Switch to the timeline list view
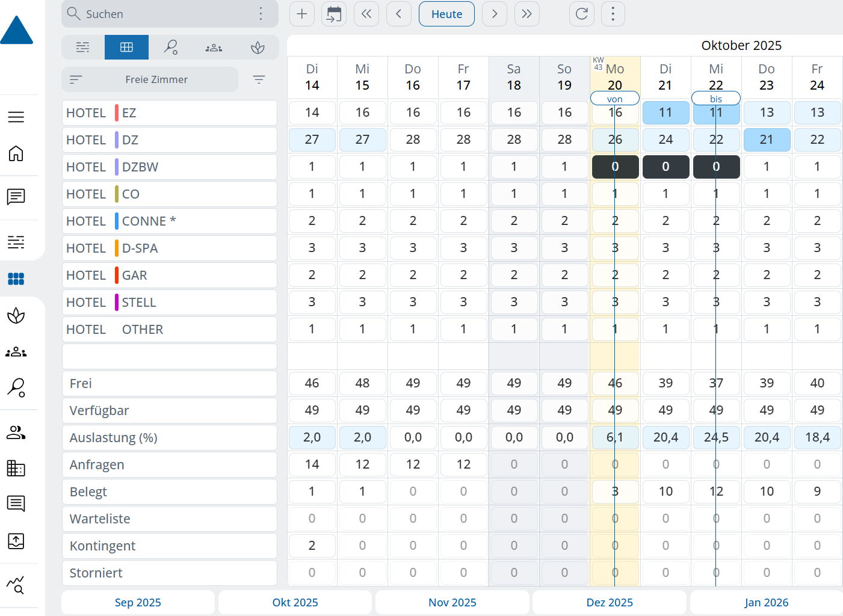Screen dimensions: 843x616 click(83, 47)
